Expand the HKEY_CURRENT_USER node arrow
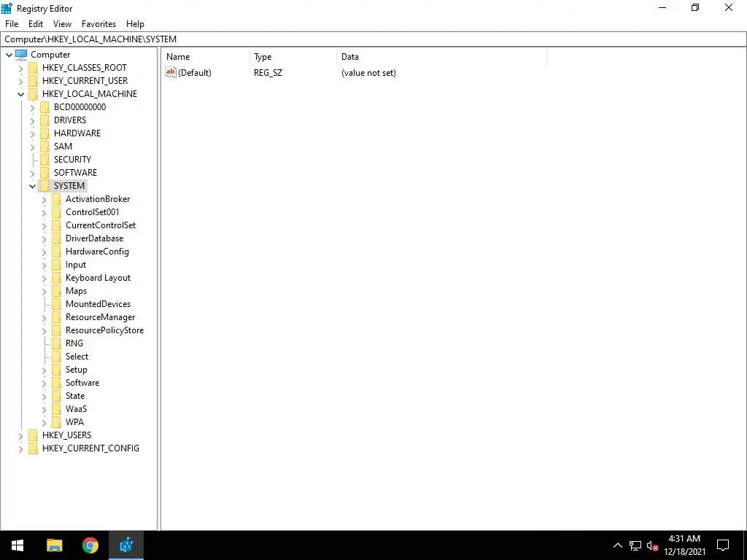The height and width of the screenshot is (560, 747). pyautogui.click(x=20, y=82)
